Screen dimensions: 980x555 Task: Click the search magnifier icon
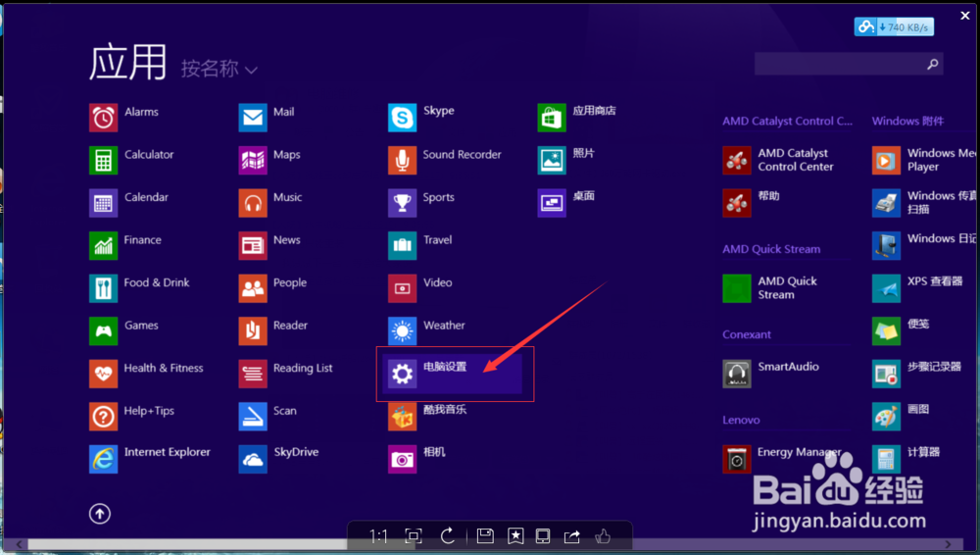(933, 64)
